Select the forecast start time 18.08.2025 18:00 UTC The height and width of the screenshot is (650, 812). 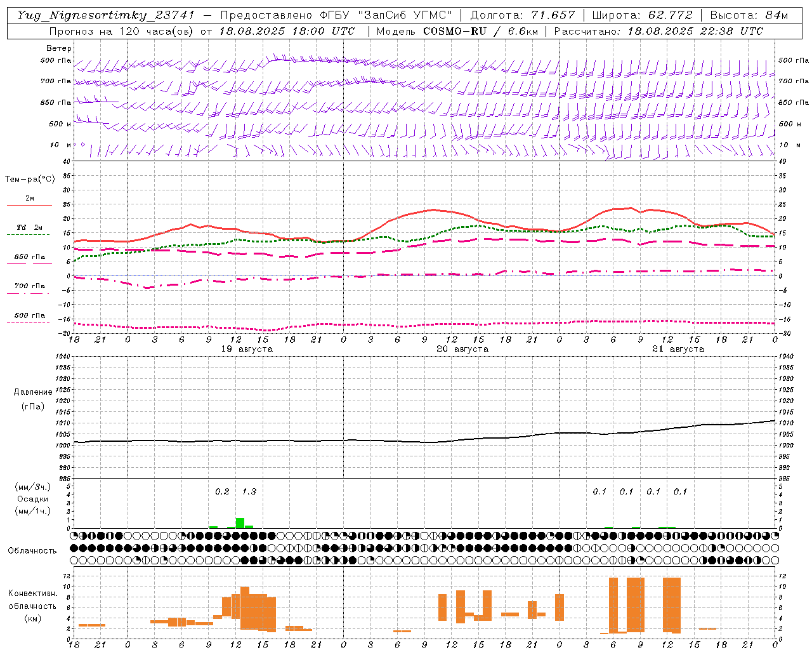pyautogui.click(x=287, y=31)
